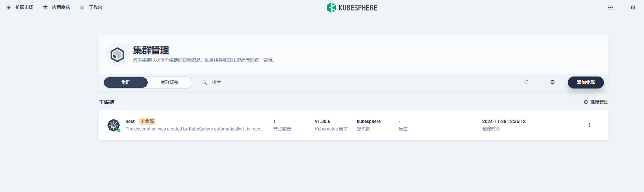Image resolution: width=644 pixels, height=192 pixels.
Task: Open the host cluster link
Action: pos(130,121)
